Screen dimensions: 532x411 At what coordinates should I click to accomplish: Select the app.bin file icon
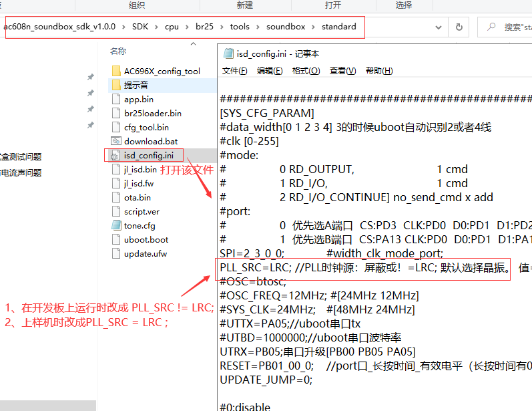116,99
